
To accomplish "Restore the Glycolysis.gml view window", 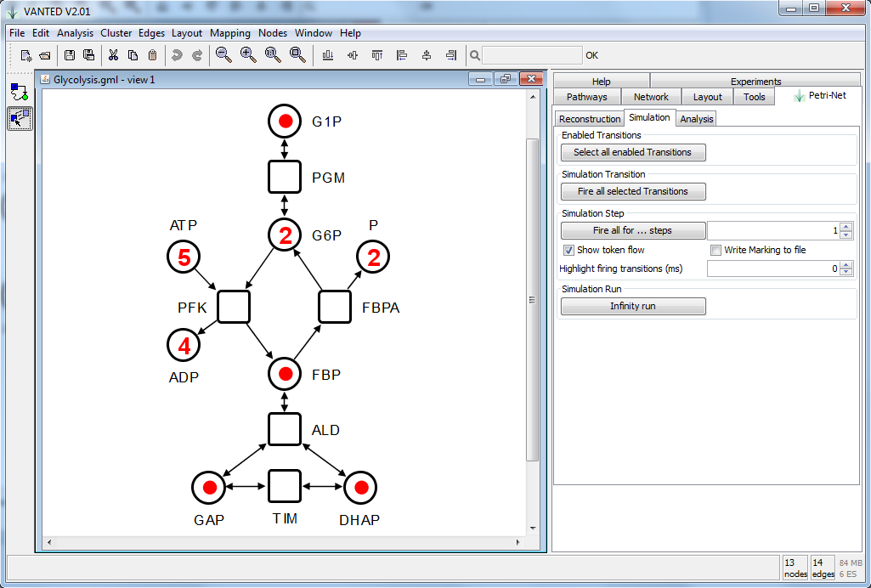I will [506, 79].
